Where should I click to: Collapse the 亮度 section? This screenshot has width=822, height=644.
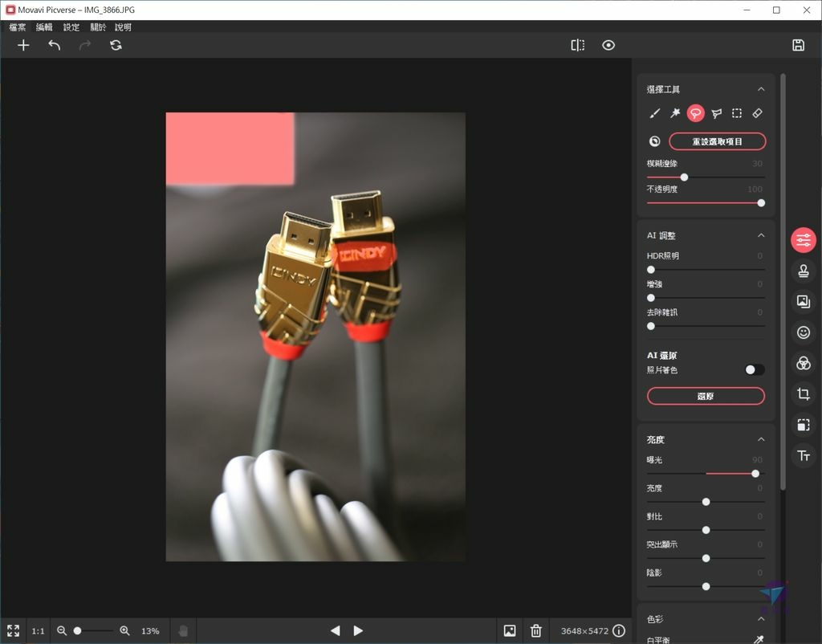(761, 439)
